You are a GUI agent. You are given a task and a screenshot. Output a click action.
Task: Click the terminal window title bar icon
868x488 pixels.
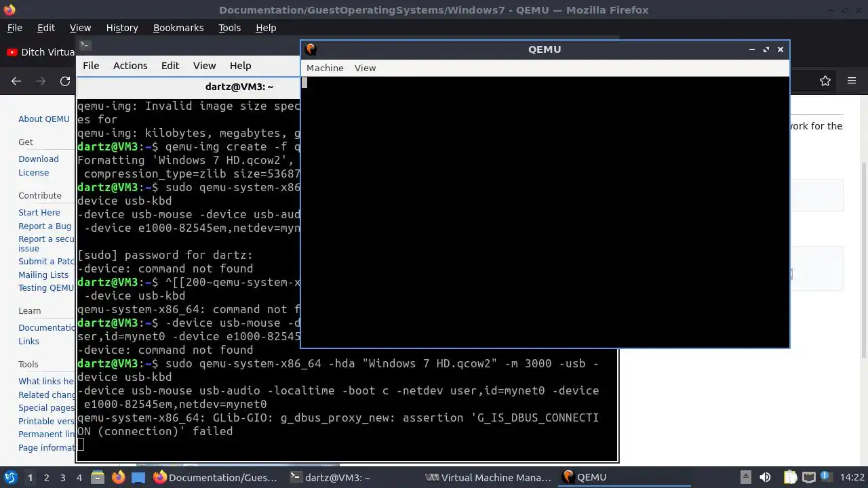pos(85,45)
